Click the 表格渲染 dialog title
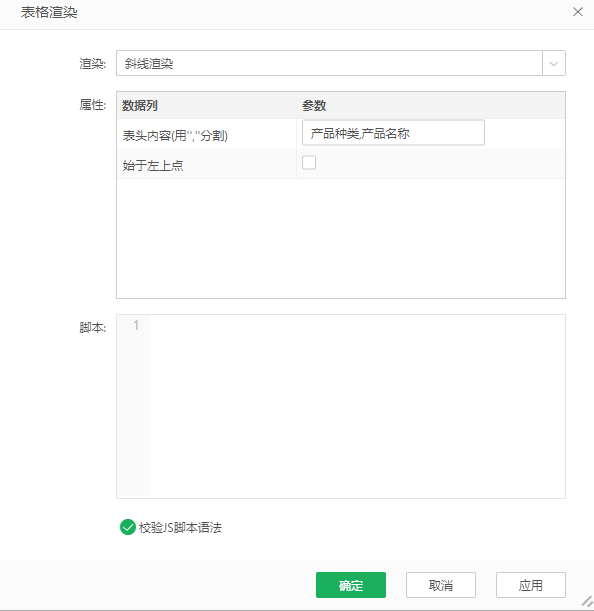 [49, 12]
